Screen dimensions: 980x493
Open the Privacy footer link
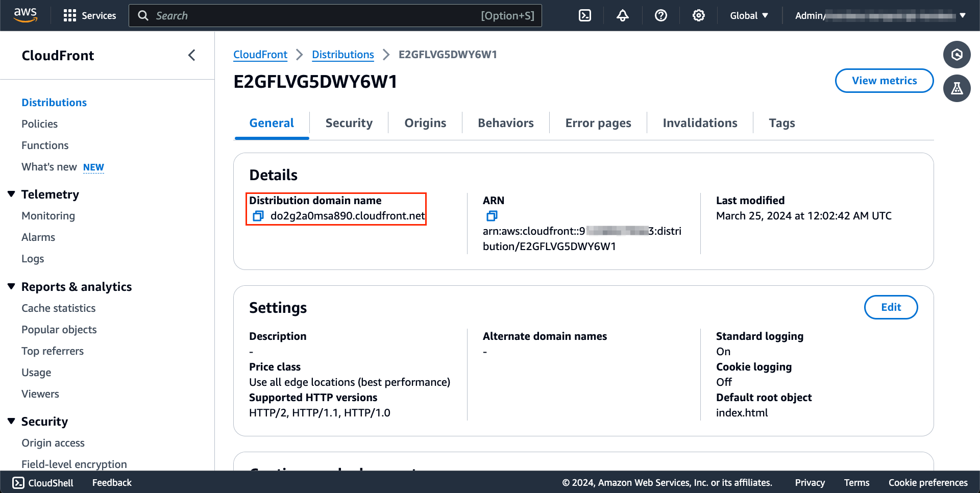click(810, 483)
